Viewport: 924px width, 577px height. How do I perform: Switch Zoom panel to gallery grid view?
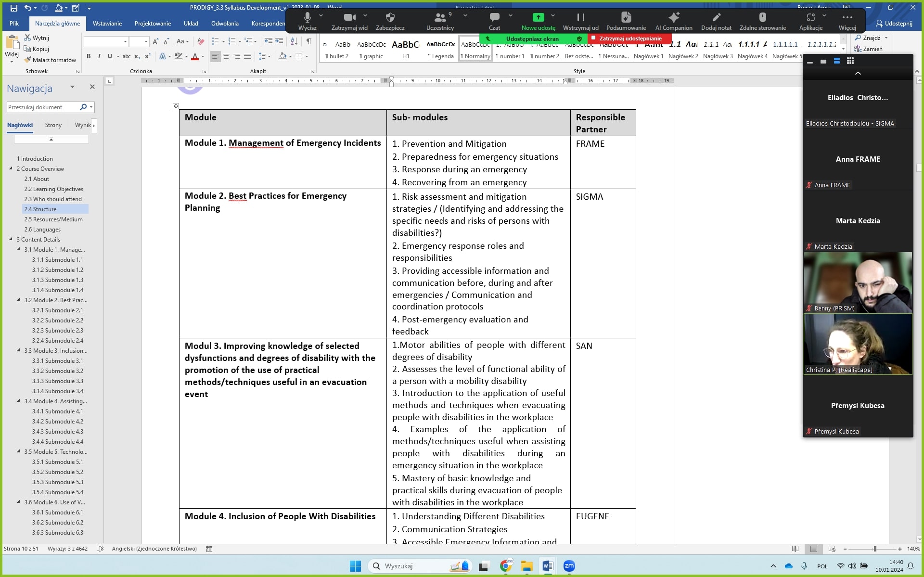(x=850, y=61)
